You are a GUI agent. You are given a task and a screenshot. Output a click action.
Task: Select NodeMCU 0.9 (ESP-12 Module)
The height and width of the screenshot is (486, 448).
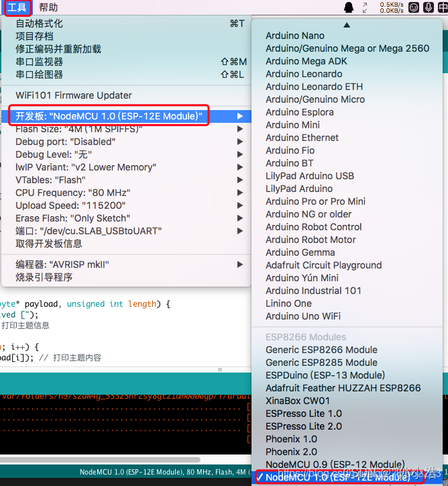click(x=347, y=465)
